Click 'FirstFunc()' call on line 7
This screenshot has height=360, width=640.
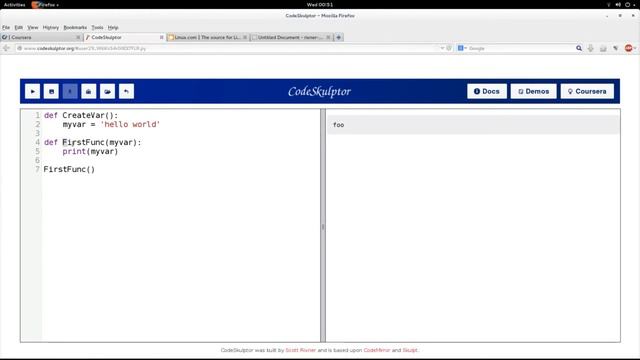coord(69,169)
